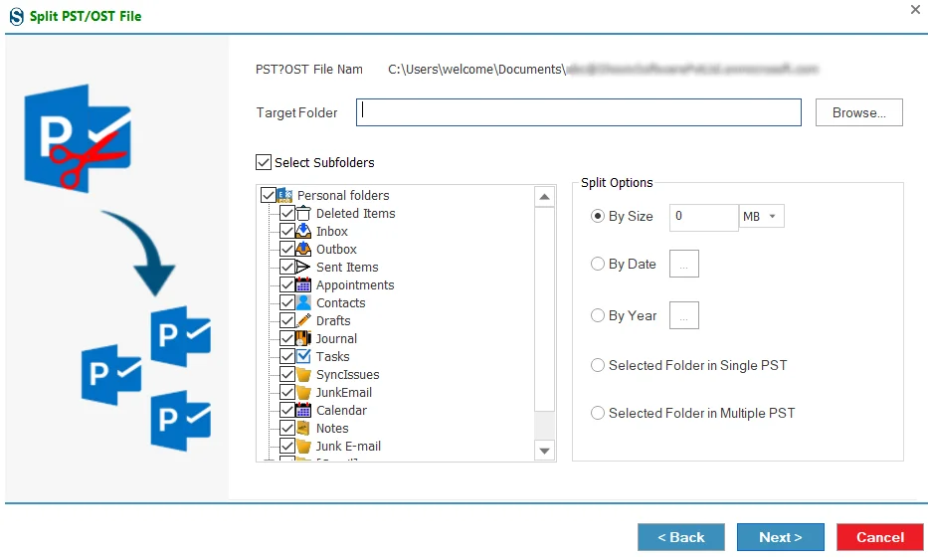
Task: Uncheck the Contacts checkbox
Action: point(287,302)
